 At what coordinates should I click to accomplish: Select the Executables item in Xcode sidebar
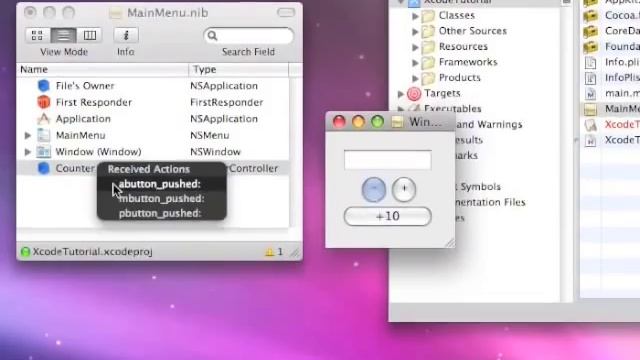click(x=452, y=109)
